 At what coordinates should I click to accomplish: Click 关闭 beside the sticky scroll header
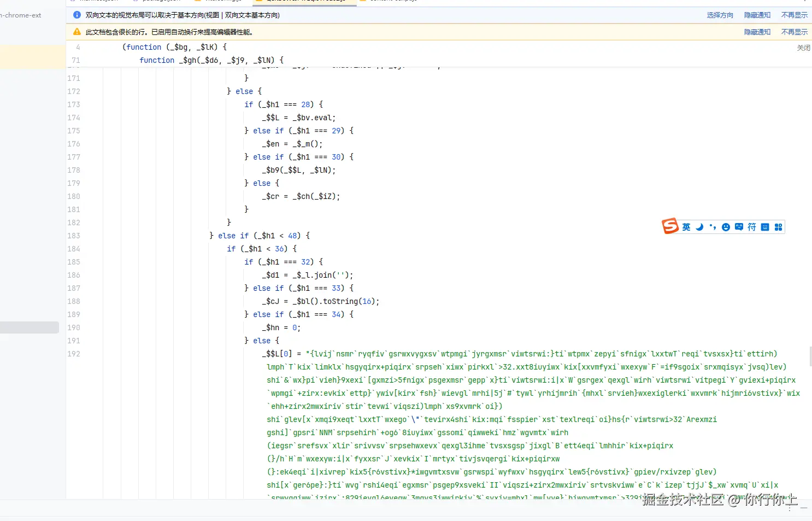pos(803,48)
